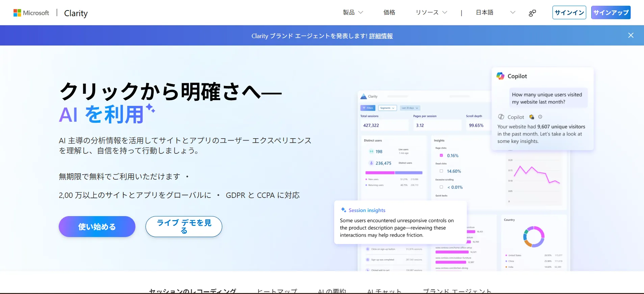The height and width of the screenshot is (294, 644).
Task: Expand the リソース menu
Action: [x=431, y=12]
